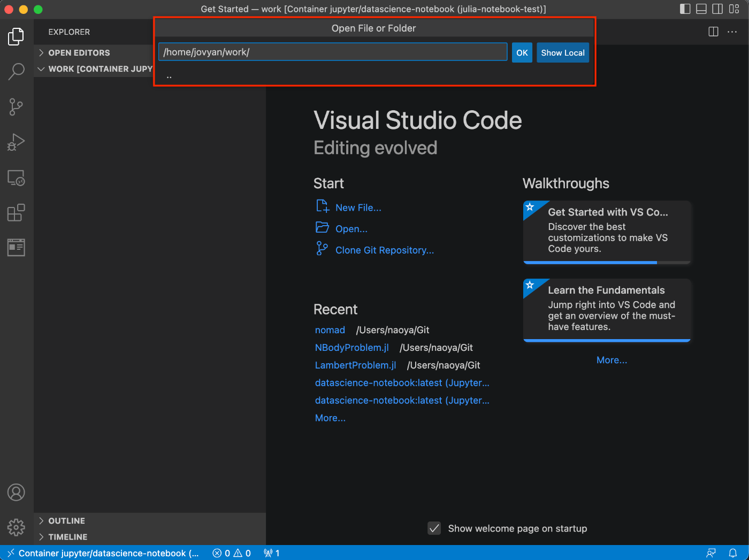Click the New File... link
Screen dimensions: 749x560
(x=358, y=208)
